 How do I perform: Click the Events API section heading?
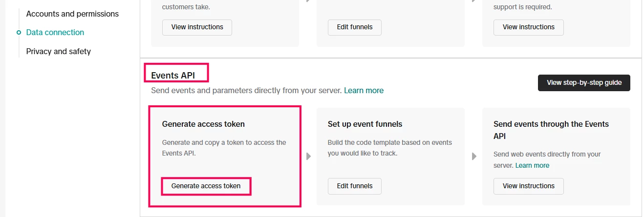point(172,75)
